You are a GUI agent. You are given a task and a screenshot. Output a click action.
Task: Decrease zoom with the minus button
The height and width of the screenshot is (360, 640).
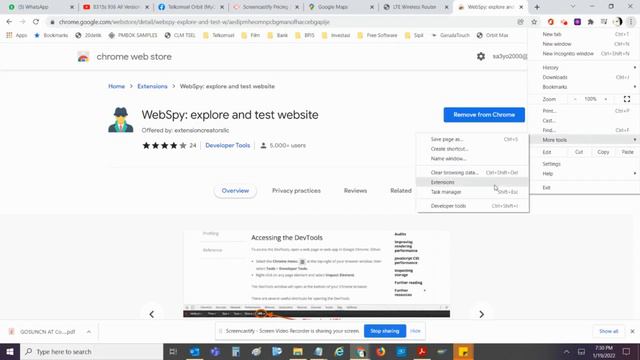(575, 99)
